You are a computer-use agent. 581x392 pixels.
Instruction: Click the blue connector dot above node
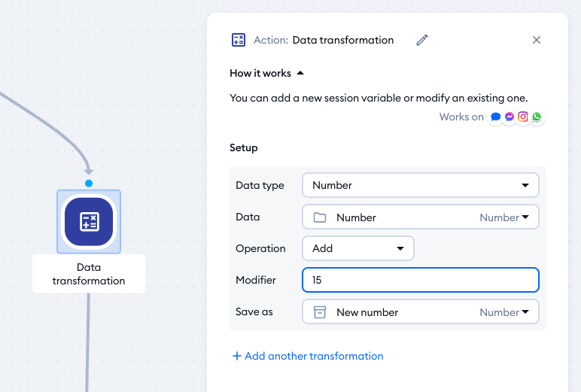point(89,183)
